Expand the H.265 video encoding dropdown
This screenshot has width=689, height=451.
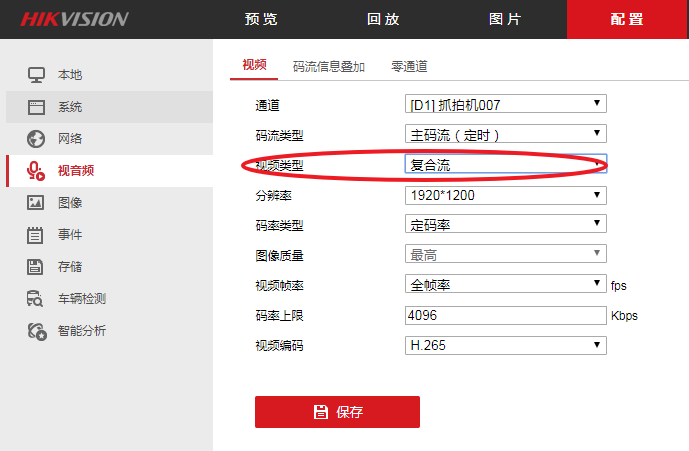[x=505, y=345]
